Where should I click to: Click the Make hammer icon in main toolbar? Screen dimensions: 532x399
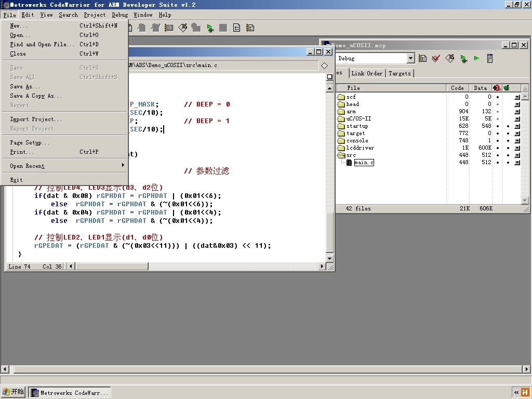click(x=182, y=28)
